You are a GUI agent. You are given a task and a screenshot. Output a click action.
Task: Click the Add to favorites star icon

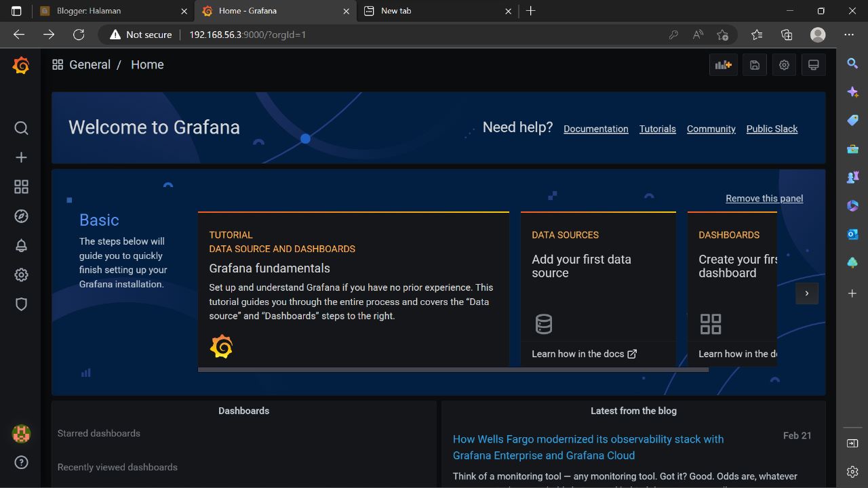coord(722,35)
